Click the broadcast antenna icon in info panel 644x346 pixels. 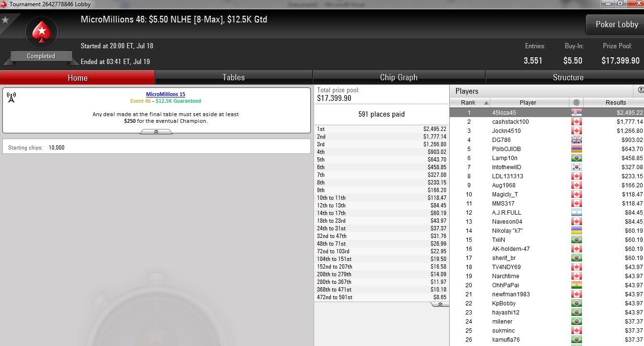point(11,97)
